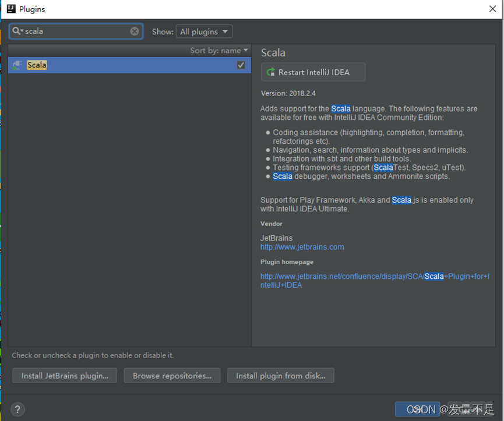Open the jetbrains.com vendor link
The image size is (504, 421).
[x=302, y=247]
